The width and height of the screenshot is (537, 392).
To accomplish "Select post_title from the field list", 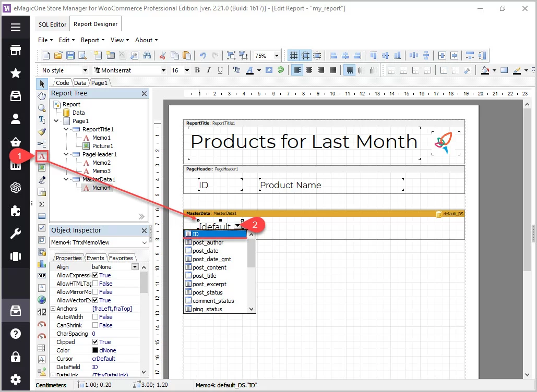I will coord(204,276).
